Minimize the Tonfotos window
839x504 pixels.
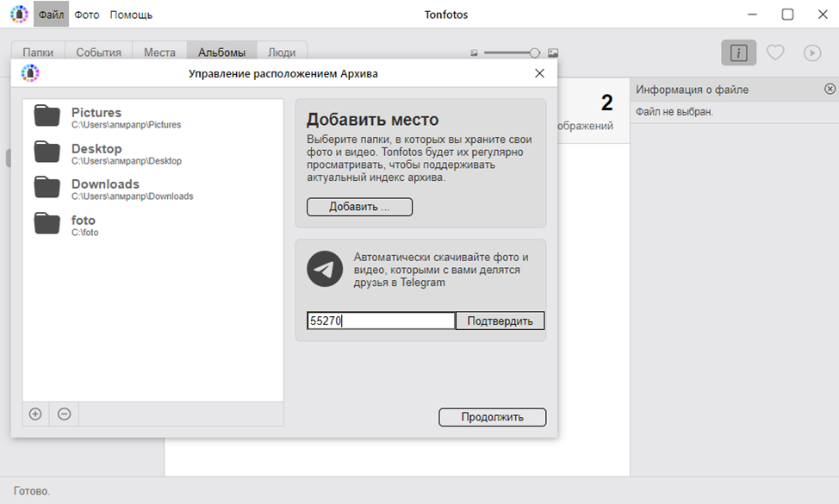[x=752, y=15]
